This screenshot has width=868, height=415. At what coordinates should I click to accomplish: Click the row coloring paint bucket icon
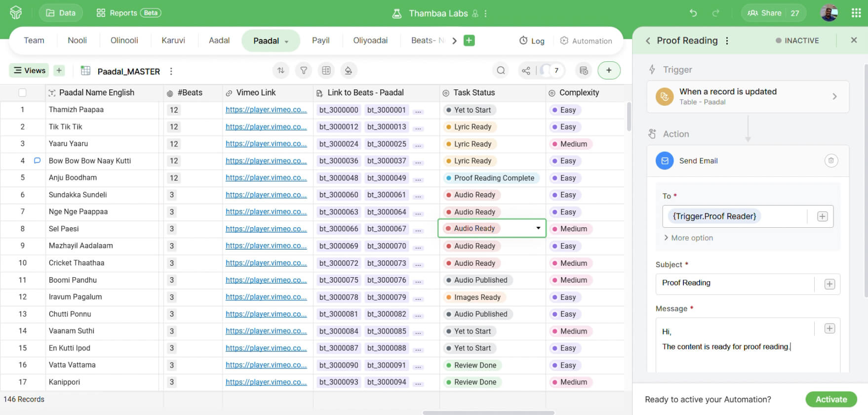(x=348, y=71)
